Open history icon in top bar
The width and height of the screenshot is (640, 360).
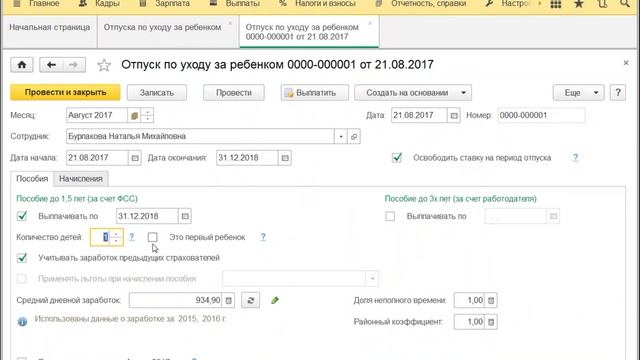602,4
